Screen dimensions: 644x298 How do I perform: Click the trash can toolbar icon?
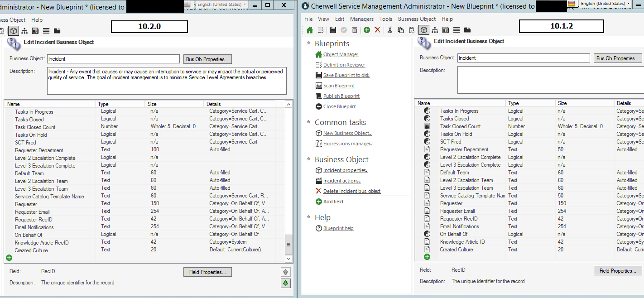pos(355,30)
